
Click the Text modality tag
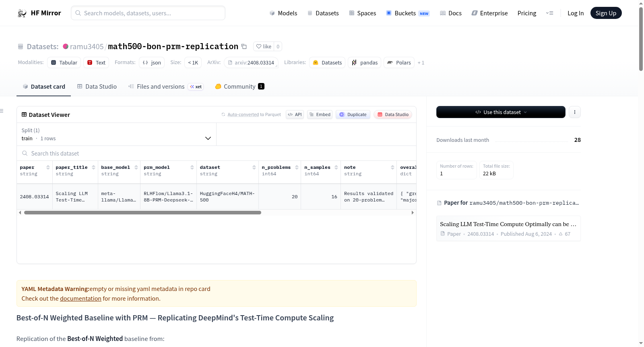coord(96,62)
